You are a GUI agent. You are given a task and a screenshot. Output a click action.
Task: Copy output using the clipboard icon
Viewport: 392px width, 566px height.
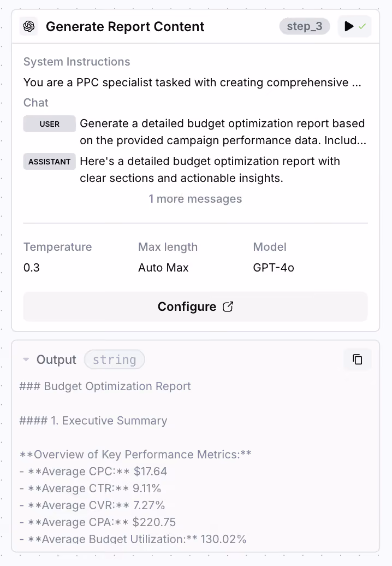[358, 359]
